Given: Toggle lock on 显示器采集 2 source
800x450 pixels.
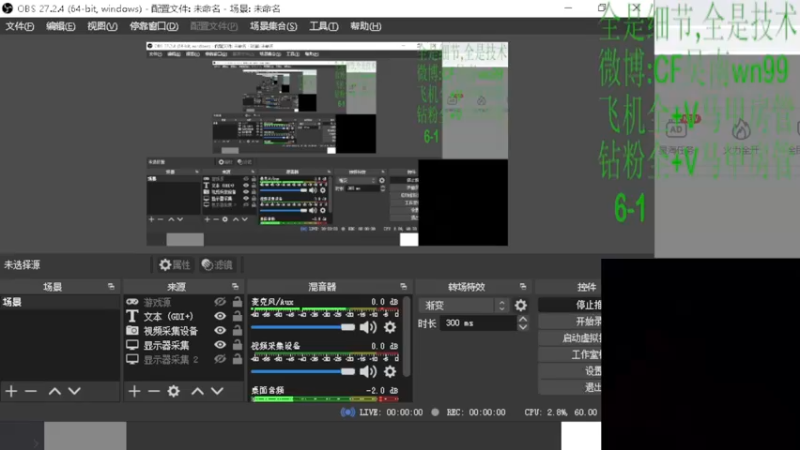Looking at the screenshot, I should tap(237, 359).
